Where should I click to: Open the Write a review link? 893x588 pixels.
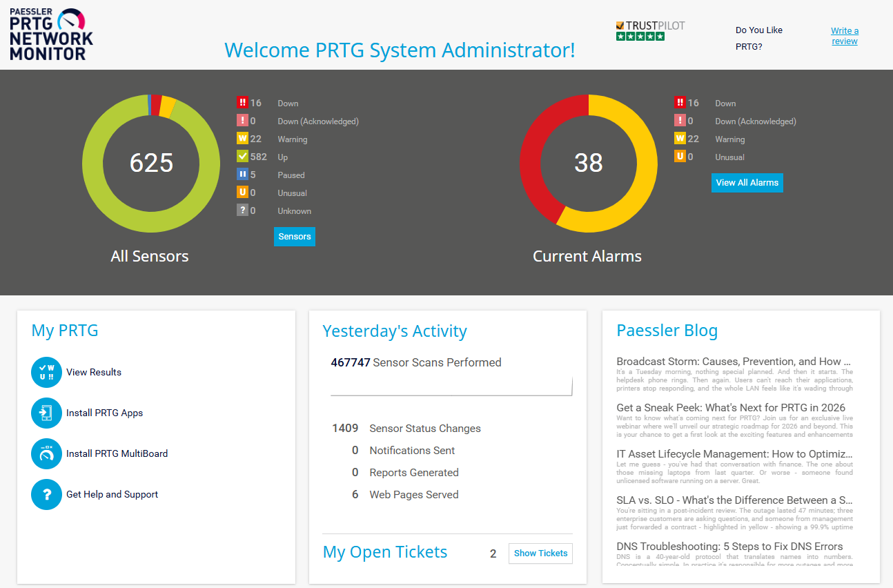click(845, 36)
